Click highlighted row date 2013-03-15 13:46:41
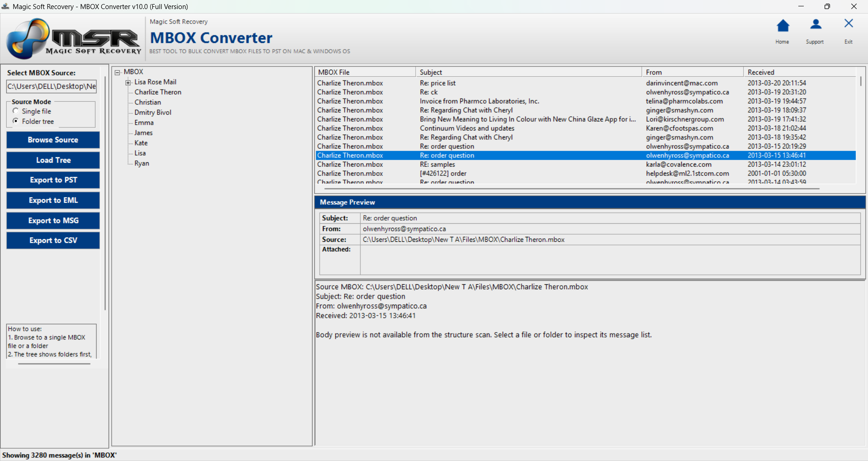Image resolution: width=868 pixels, height=461 pixels. click(x=777, y=155)
